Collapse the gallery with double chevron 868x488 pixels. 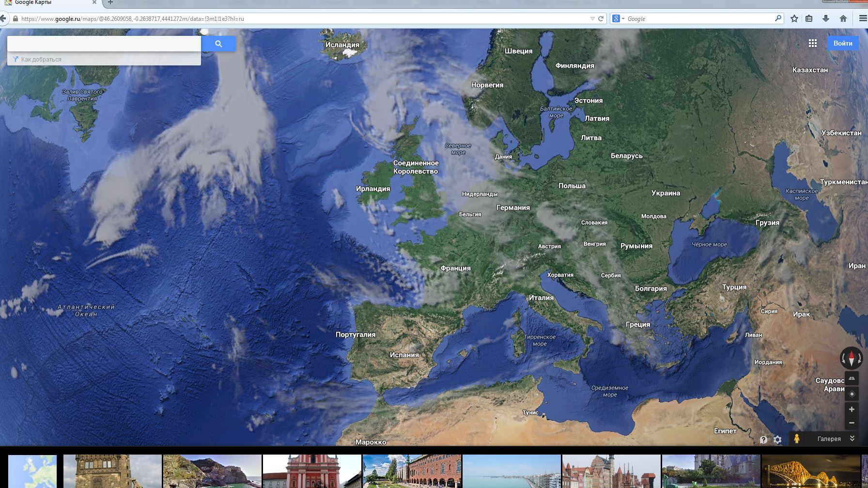pos(852,439)
